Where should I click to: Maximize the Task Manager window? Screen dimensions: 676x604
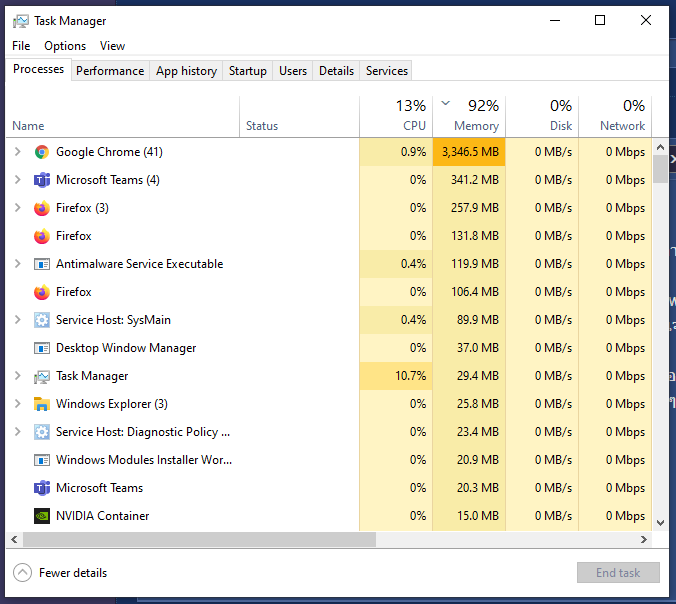[600, 20]
